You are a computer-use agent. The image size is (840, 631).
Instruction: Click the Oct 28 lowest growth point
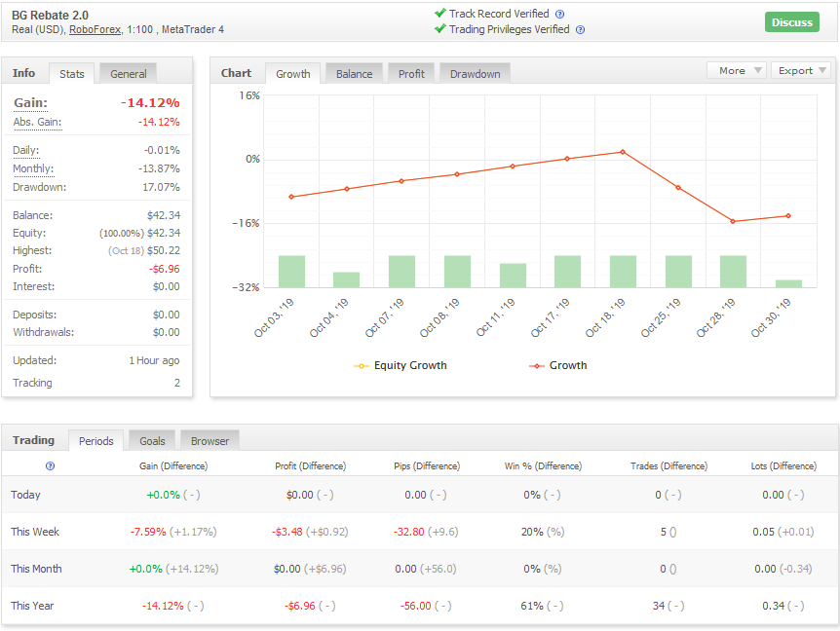pos(733,222)
